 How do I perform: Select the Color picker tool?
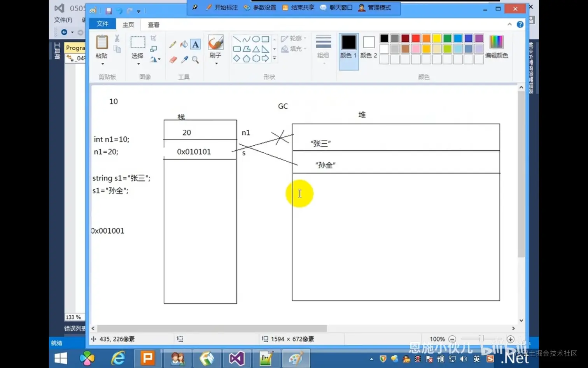coord(184,60)
